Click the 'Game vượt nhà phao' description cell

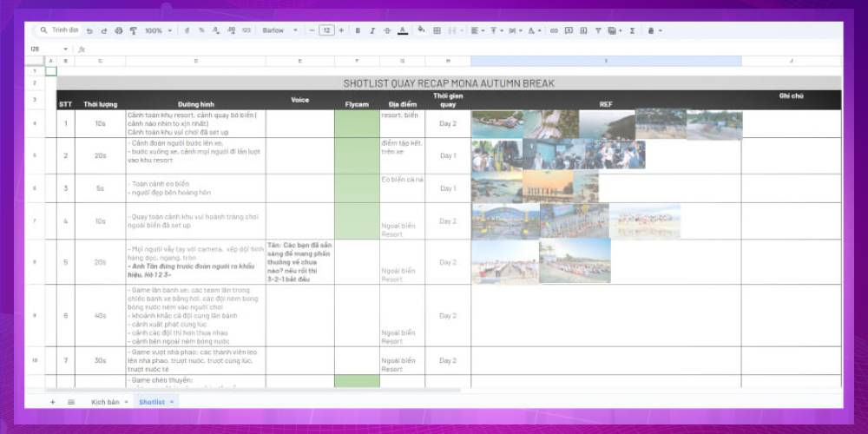click(x=195, y=360)
